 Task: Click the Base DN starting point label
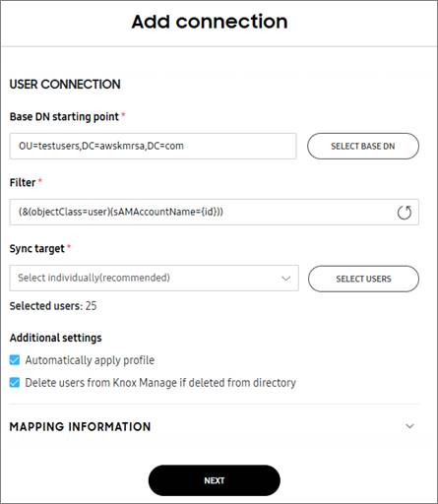(x=64, y=117)
